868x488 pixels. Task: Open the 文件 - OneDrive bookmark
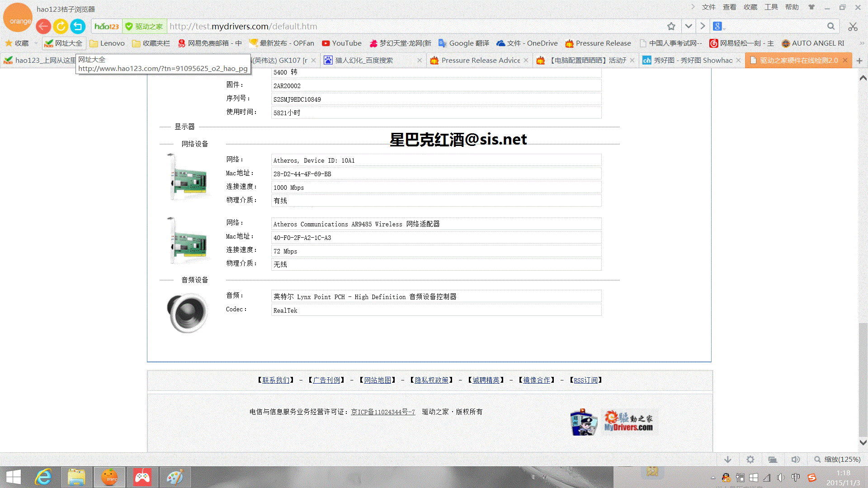pos(527,43)
